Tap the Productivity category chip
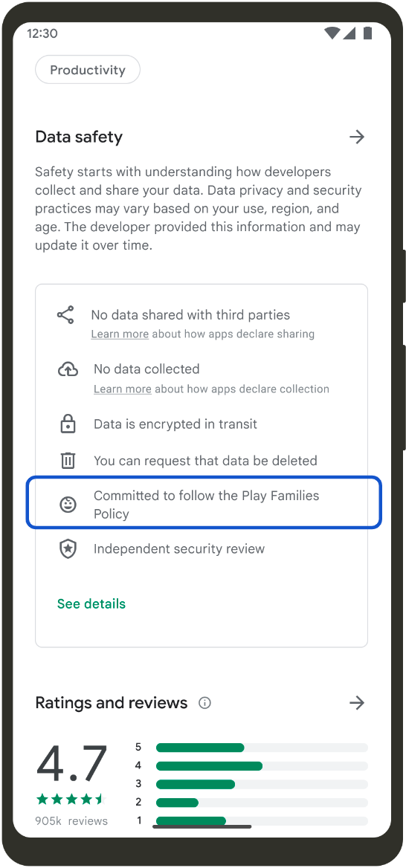 [x=88, y=70]
